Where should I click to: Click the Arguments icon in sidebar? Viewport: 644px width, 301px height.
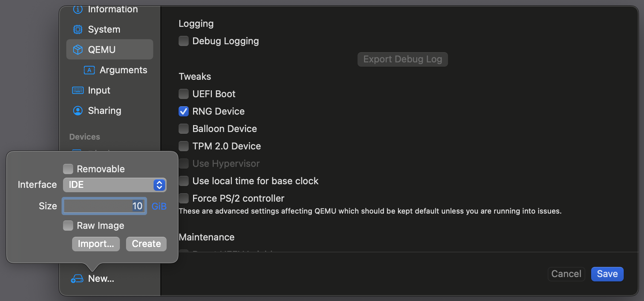pos(89,70)
